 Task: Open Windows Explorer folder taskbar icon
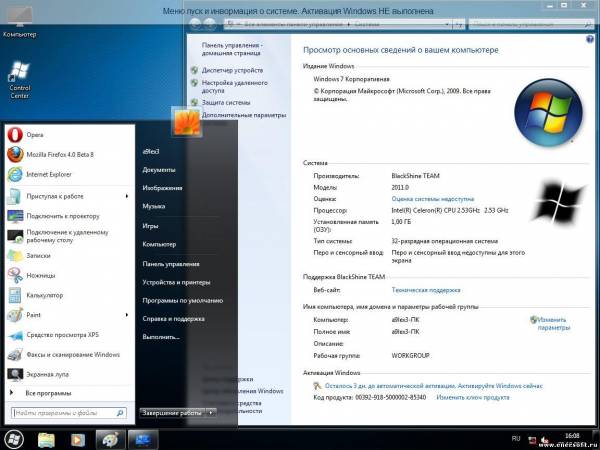pyautogui.click(x=47, y=440)
